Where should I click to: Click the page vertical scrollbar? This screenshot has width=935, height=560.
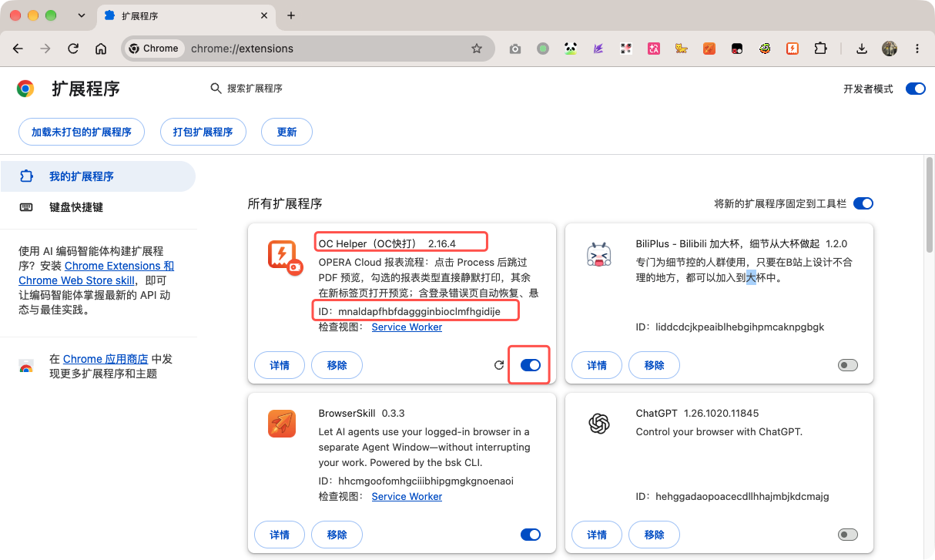pyautogui.click(x=929, y=204)
